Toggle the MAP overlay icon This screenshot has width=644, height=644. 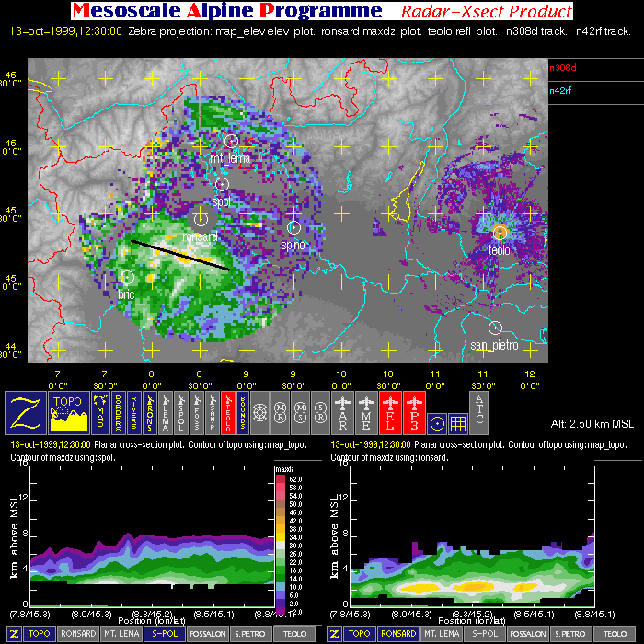(x=100, y=412)
